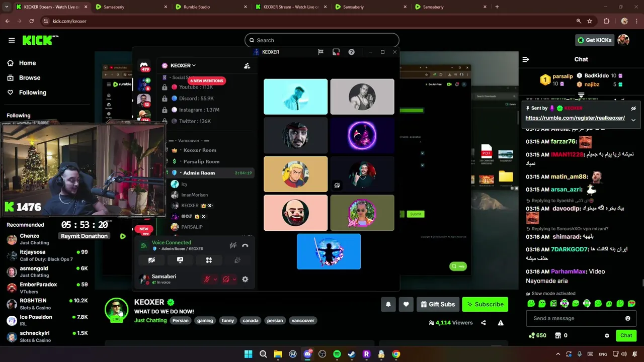
Task: Click the Subscribe button
Action: tap(485, 304)
